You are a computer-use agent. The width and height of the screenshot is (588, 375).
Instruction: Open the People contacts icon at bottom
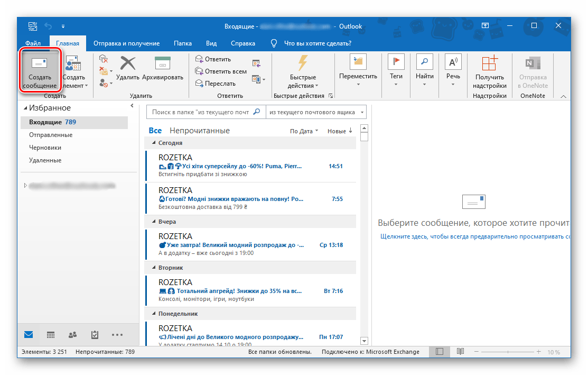[x=72, y=335]
